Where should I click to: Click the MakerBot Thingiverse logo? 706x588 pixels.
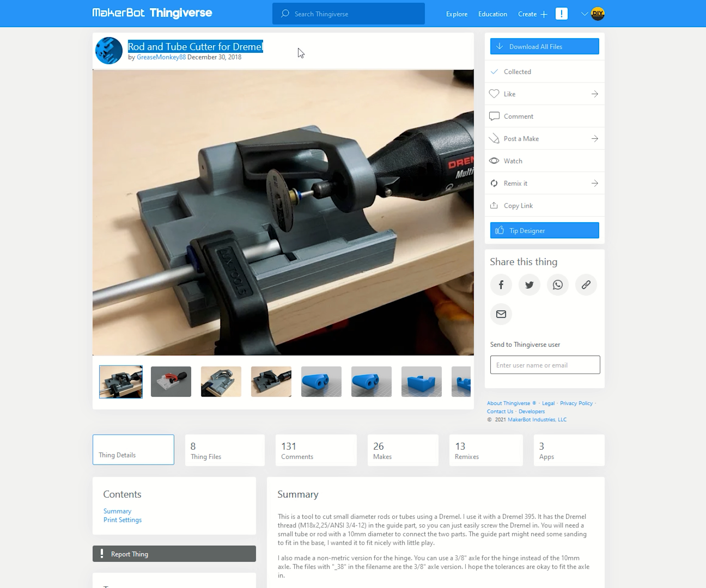coord(152,13)
